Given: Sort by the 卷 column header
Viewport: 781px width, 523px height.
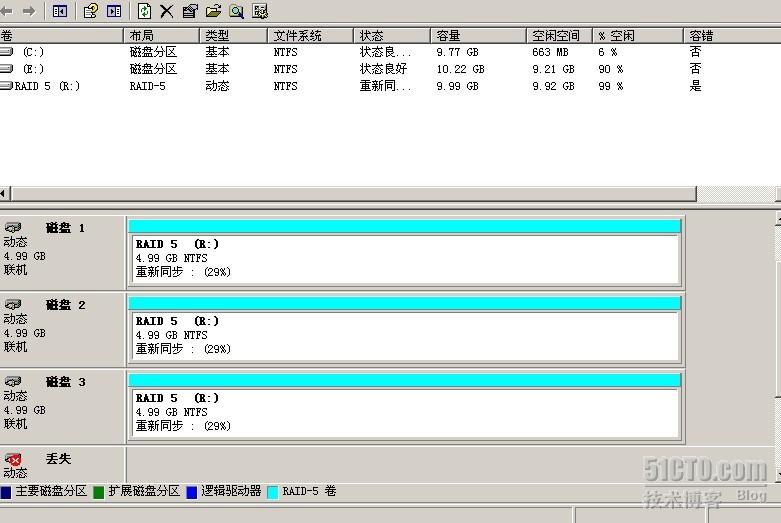Looking at the screenshot, I should click(61, 36).
